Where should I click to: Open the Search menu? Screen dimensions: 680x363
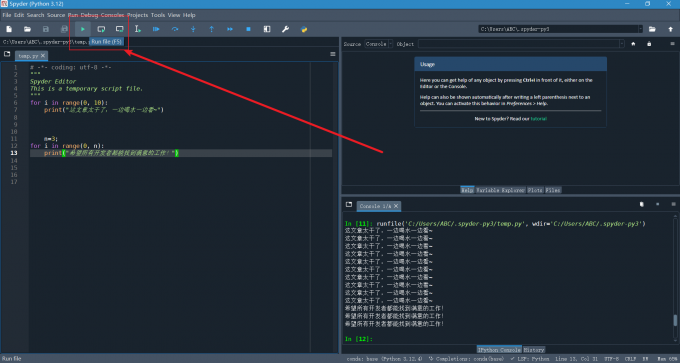pos(36,15)
